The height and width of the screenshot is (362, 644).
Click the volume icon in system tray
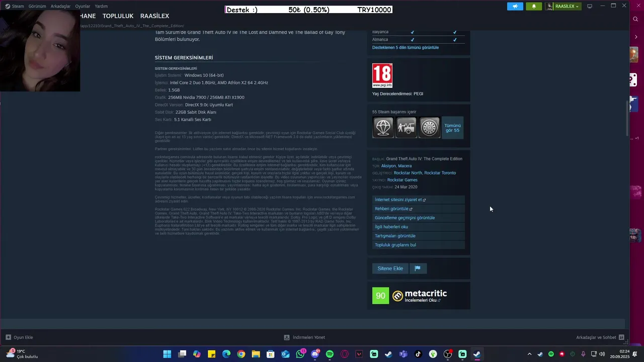pos(602,354)
